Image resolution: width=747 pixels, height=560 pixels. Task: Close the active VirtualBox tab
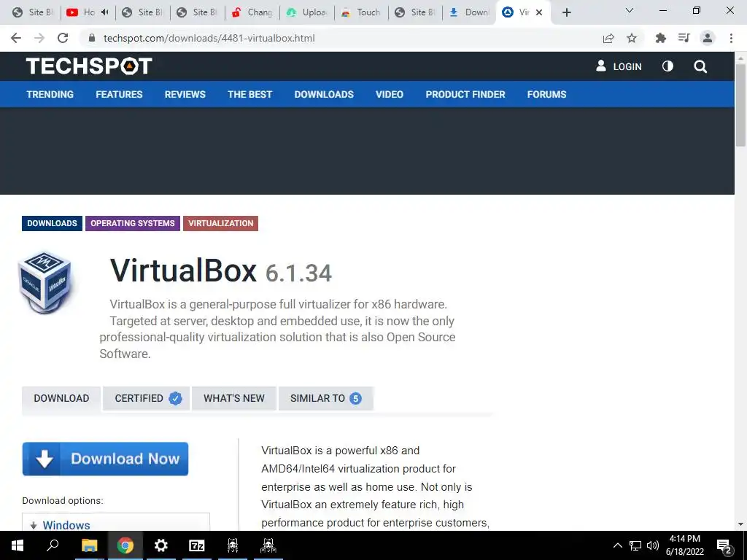539,12
